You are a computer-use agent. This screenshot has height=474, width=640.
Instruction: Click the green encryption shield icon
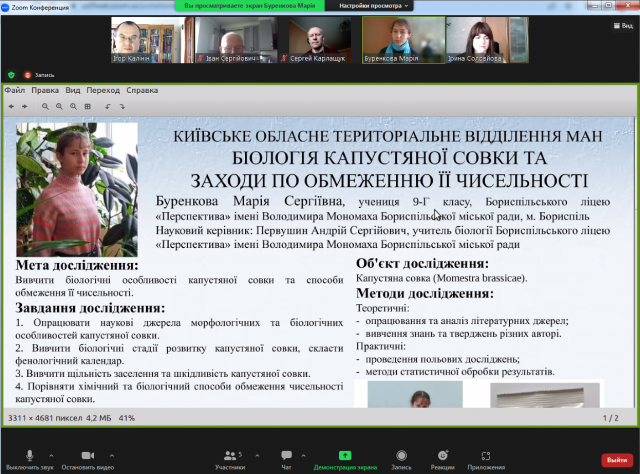coord(11,75)
